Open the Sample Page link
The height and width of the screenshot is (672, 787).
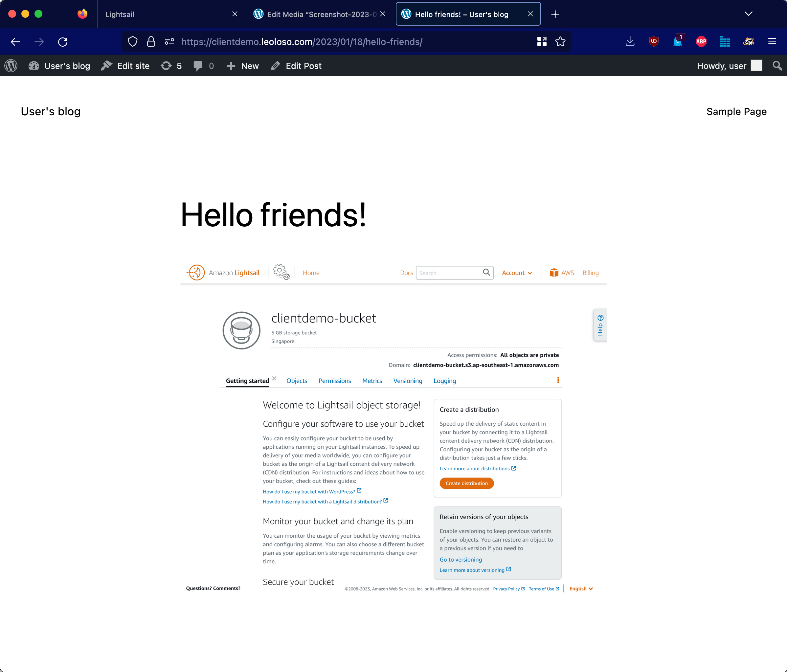[x=736, y=111]
